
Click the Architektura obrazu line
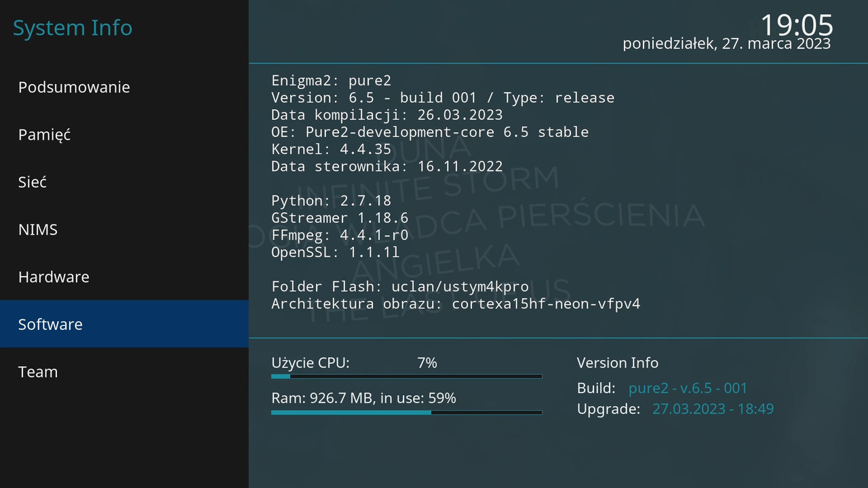point(456,304)
